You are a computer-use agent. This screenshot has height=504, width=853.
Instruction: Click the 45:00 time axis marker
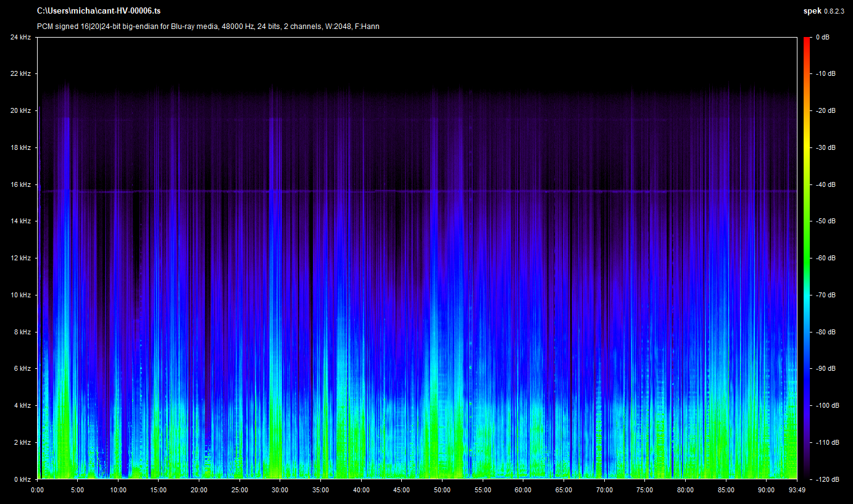(x=401, y=490)
